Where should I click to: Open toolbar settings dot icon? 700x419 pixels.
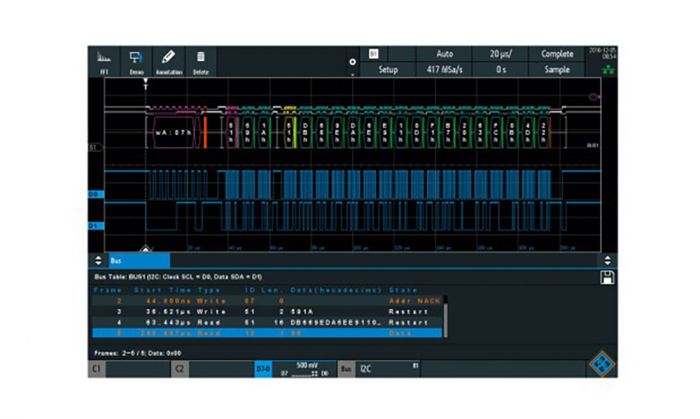point(352,62)
